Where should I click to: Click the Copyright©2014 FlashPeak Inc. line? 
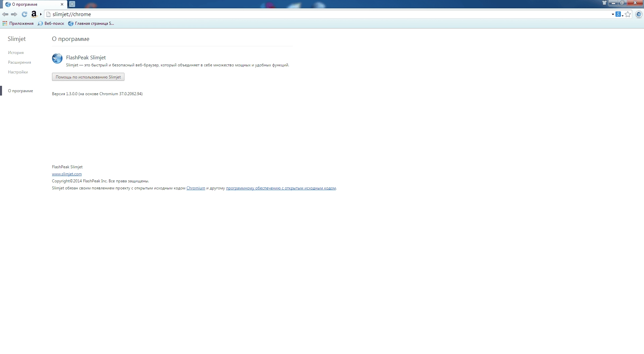point(100,181)
